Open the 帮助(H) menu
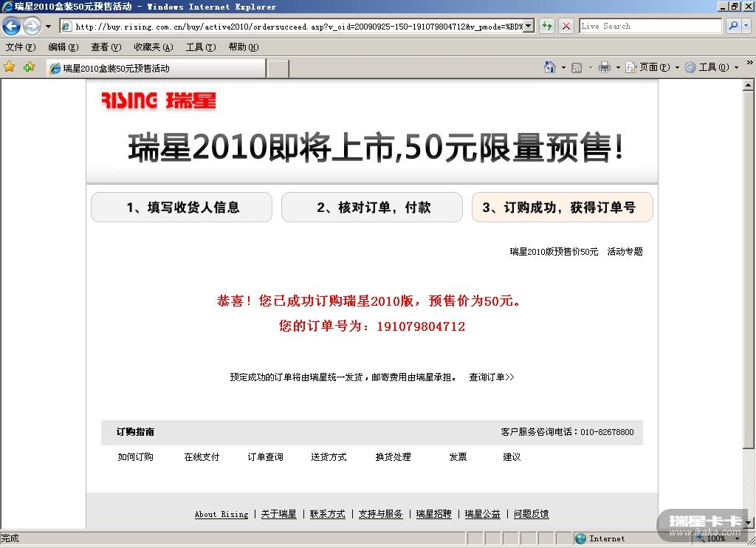The height and width of the screenshot is (548, 756). coord(244,47)
